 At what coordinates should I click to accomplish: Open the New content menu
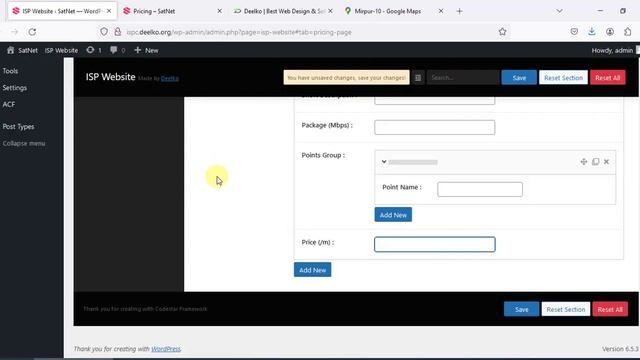tap(146, 50)
